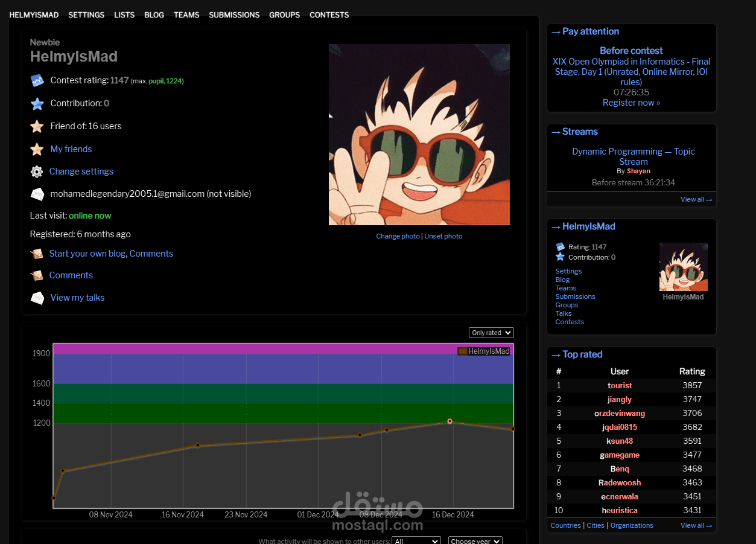Image resolution: width=756 pixels, height=544 pixels.
Task: Open heuristica's profile in Top rated
Action: coord(620,510)
